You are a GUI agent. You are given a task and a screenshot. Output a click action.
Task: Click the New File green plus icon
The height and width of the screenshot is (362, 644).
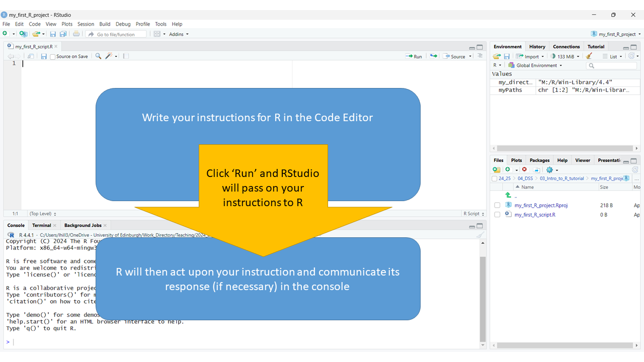(x=5, y=34)
